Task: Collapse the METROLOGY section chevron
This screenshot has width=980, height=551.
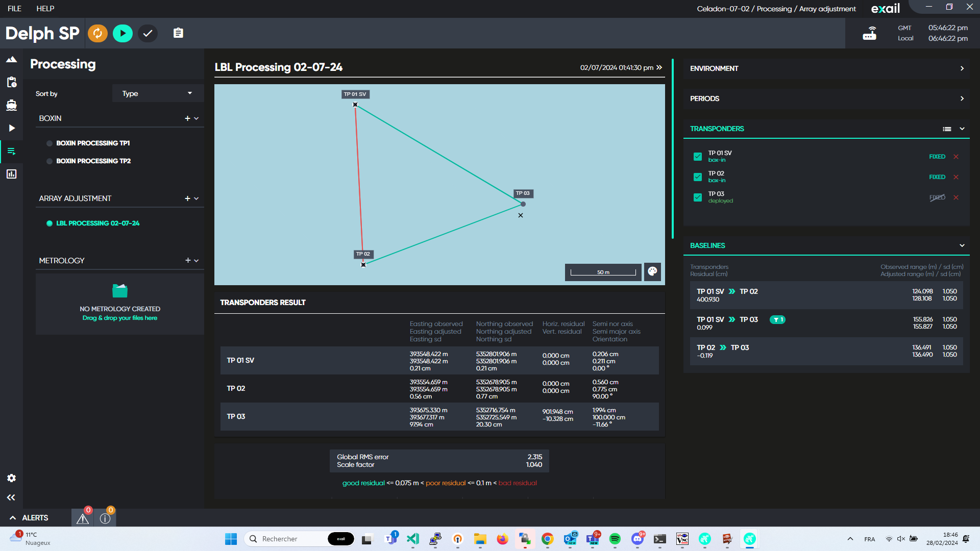Action: click(197, 261)
